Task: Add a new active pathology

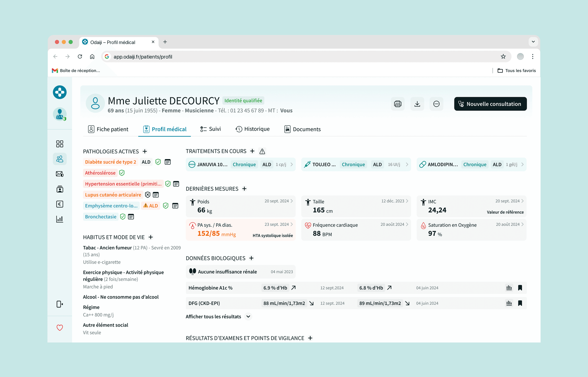Action: click(x=145, y=151)
